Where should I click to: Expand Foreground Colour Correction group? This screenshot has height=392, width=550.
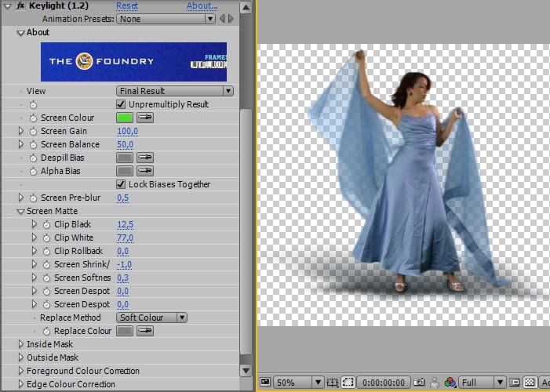pyautogui.click(x=20, y=371)
